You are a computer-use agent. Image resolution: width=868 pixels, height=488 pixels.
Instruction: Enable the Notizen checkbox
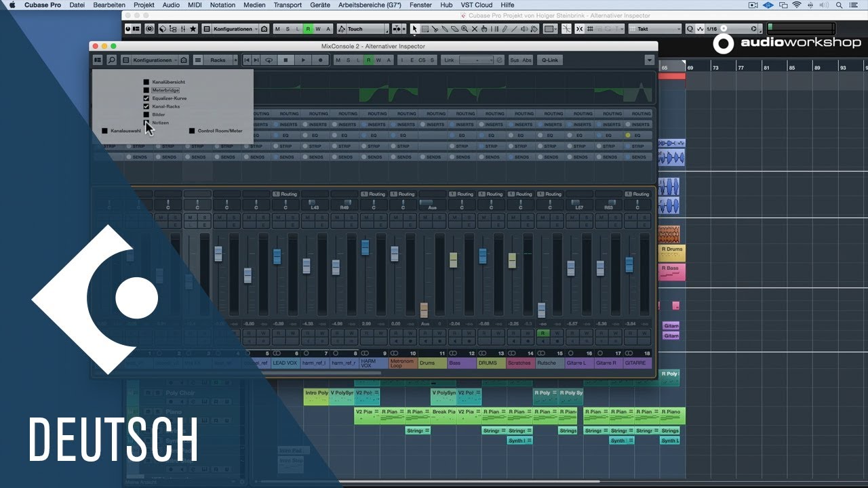146,123
